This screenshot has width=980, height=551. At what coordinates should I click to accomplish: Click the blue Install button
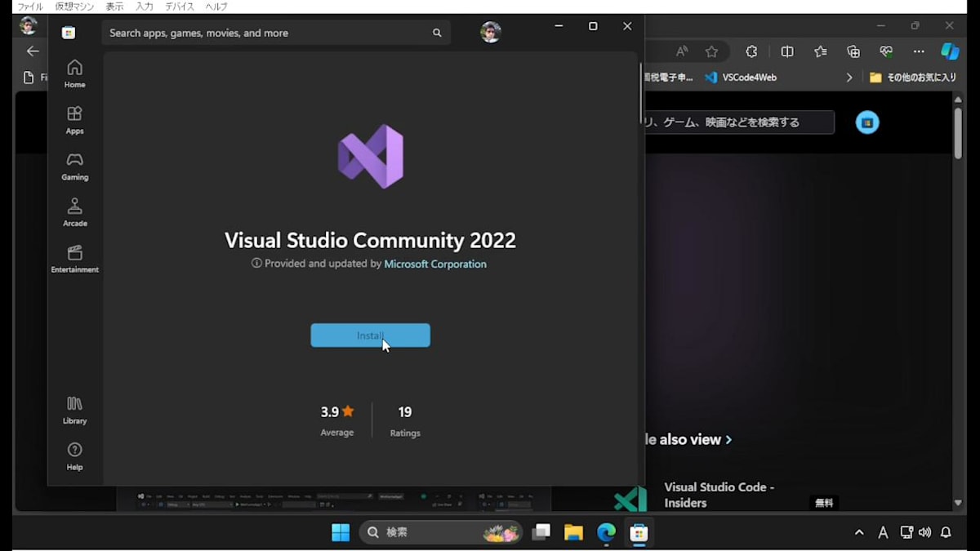click(370, 335)
